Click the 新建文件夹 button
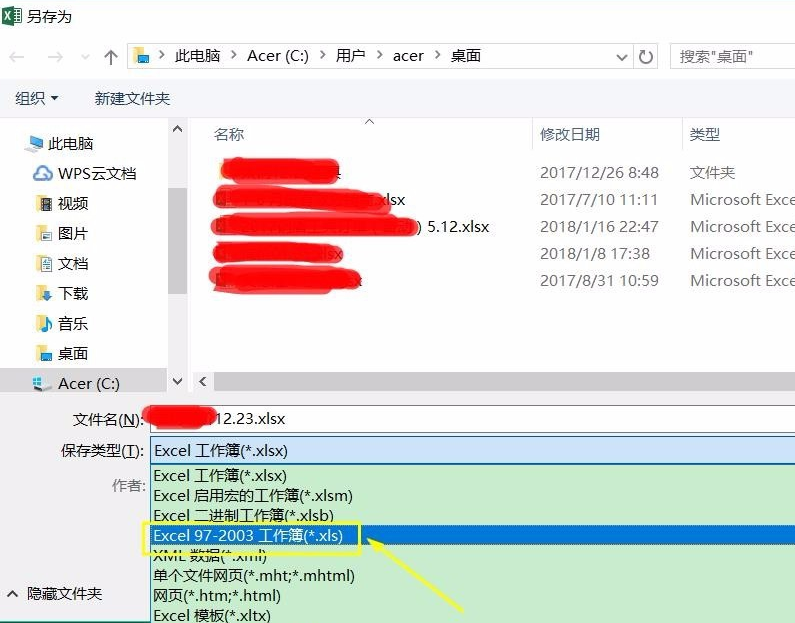The width and height of the screenshot is (795, 623). 132,98
